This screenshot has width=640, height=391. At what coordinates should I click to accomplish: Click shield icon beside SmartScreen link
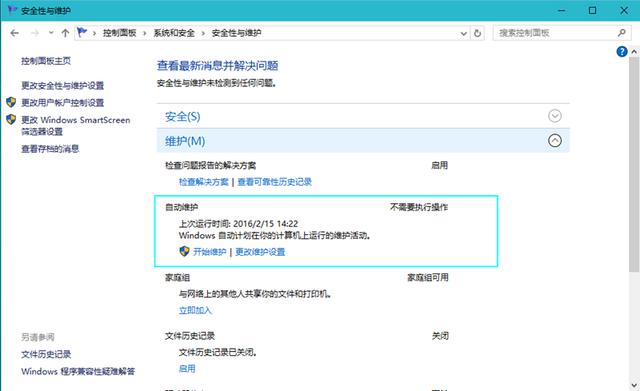point(11,119)
